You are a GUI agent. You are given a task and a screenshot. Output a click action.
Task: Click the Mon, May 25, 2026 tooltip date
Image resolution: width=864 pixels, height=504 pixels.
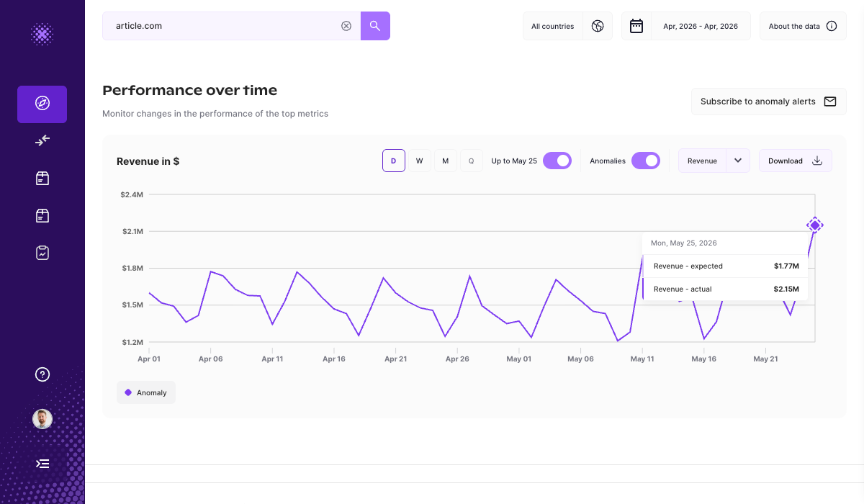tap(684, 243)
